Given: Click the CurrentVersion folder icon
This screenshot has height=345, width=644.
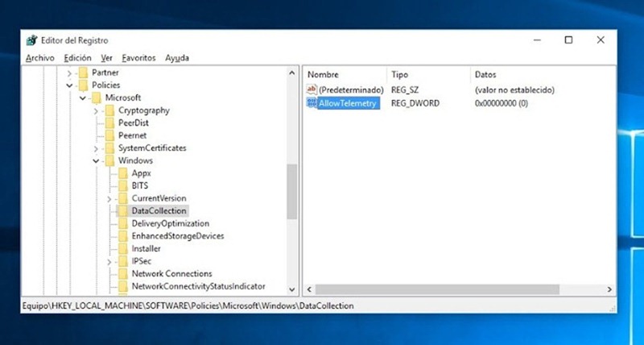Looking at the screenshot, I should coord(123,198).
